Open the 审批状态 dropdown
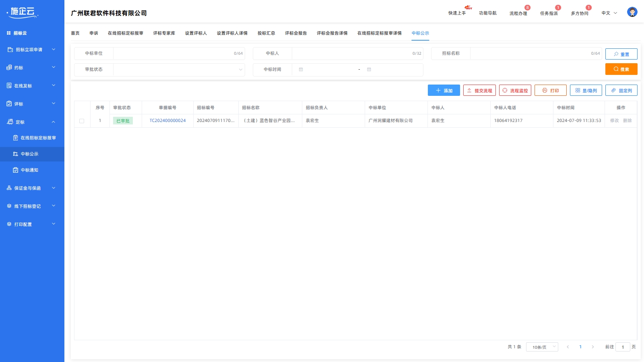 pos(179,70)
